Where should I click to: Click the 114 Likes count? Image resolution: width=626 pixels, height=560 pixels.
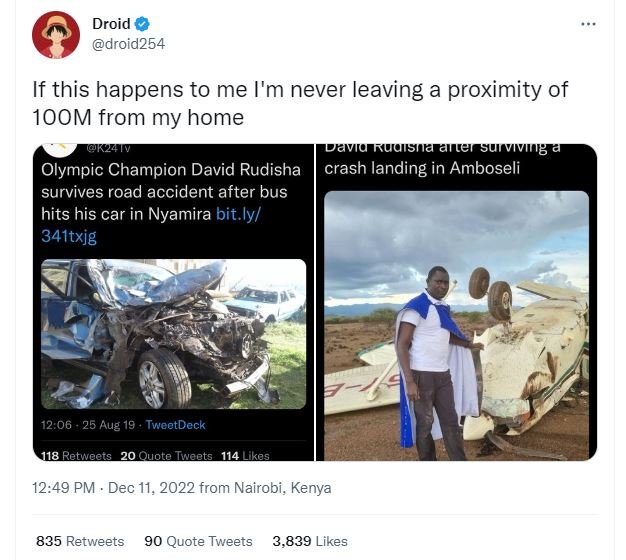[244, 455]
